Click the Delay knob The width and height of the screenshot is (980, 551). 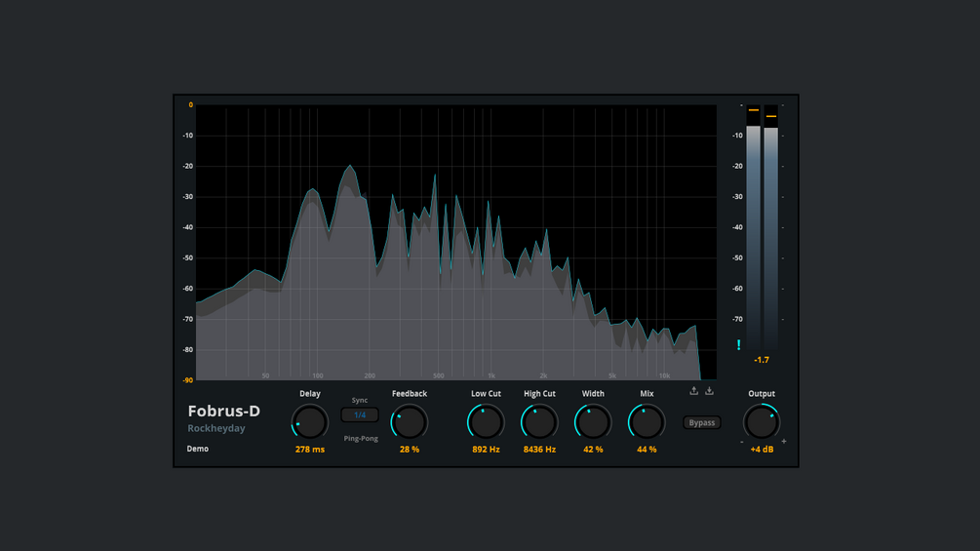[310, 421]
